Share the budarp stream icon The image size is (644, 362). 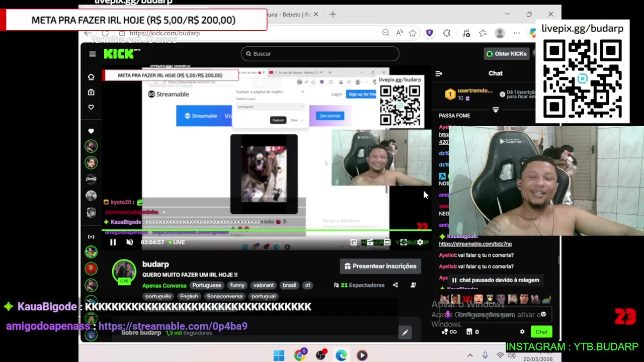point(395,285)
